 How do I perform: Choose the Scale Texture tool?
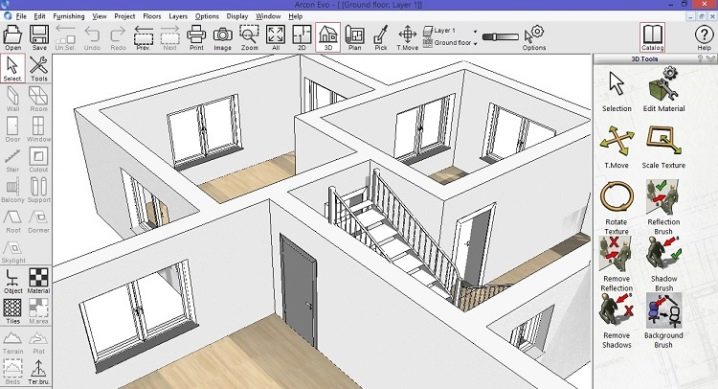pyautogui.click(x=664, y=147)
